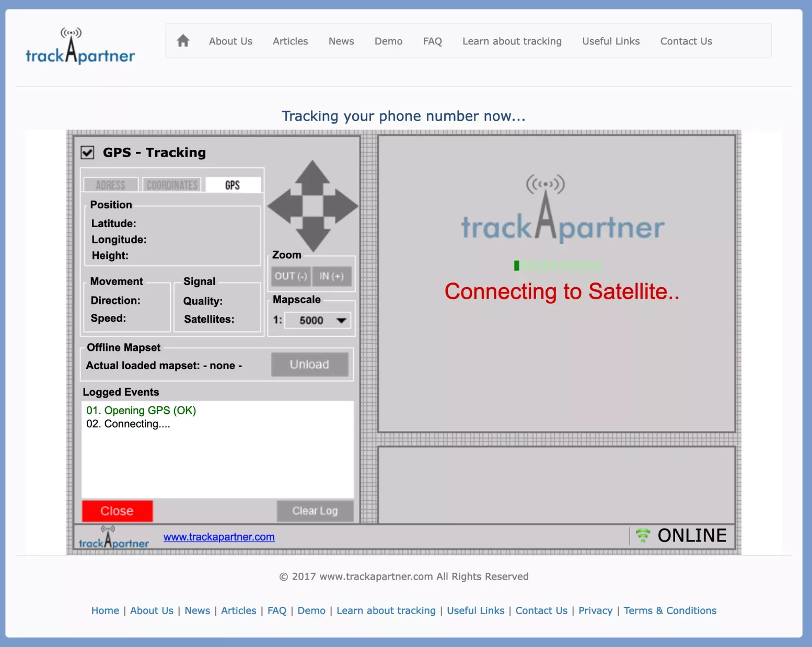Click the small trackApartner logo in the tracker footer
The image size is (812, 647).
click(x=114, y=537)
